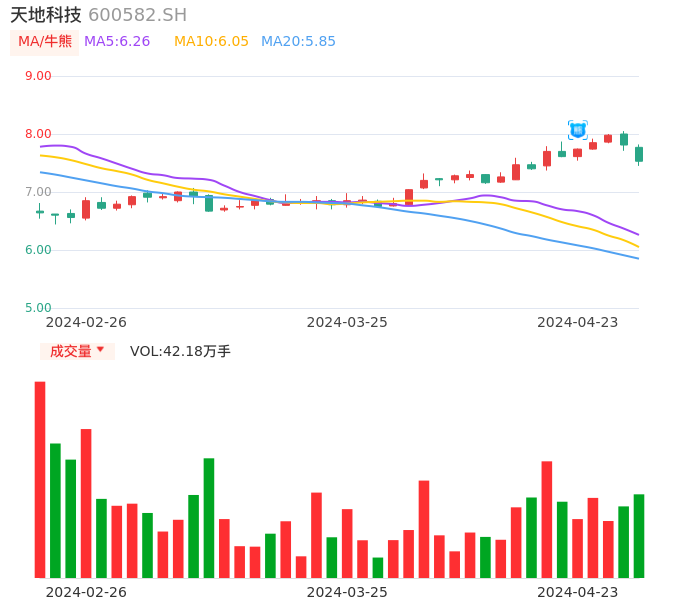The image size is (686, 606).
Task: Select the MA/牛熊 indicator tab
Action: pos(45,42)
